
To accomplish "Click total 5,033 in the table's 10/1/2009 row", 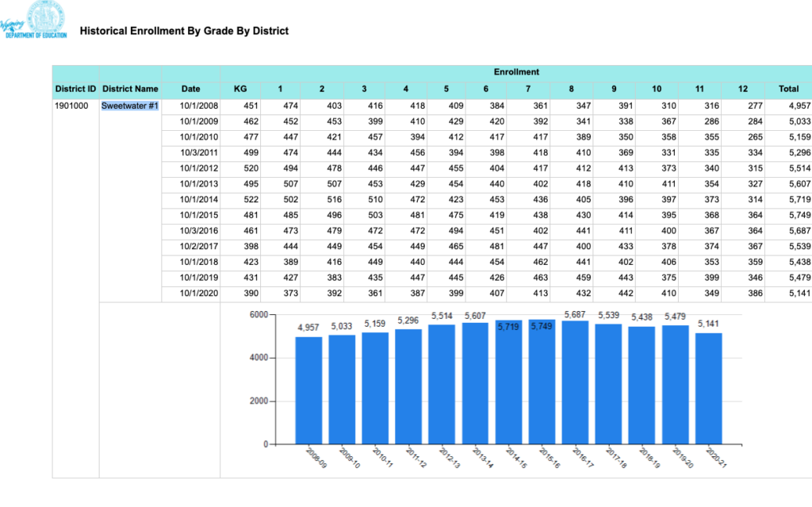I will pyautogui.click(x=799, y=121).
